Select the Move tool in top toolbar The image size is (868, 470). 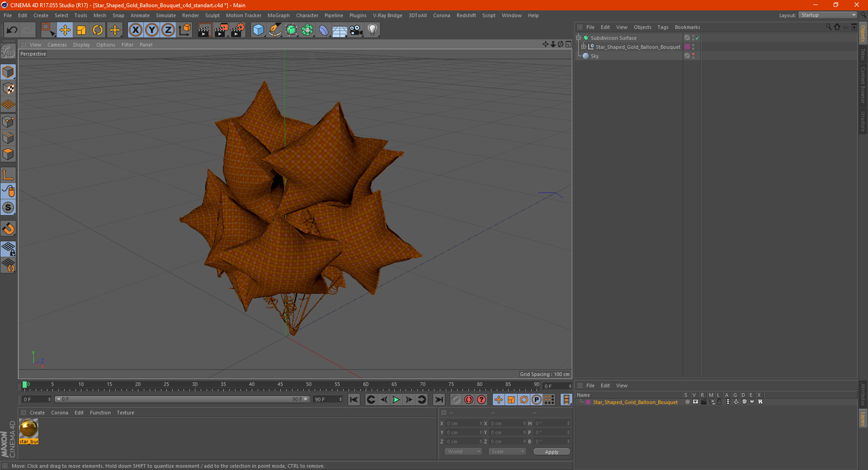65,30
